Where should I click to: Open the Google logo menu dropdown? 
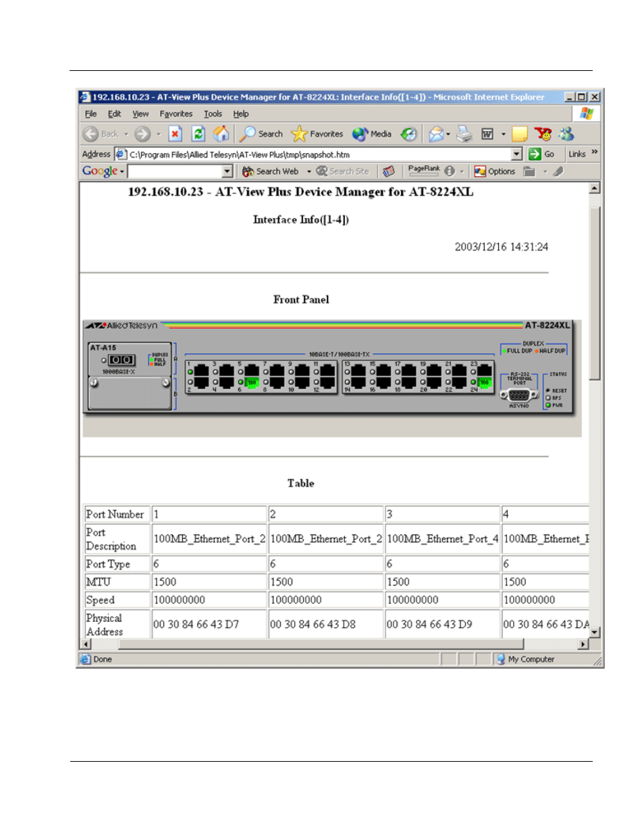point(122,172)
